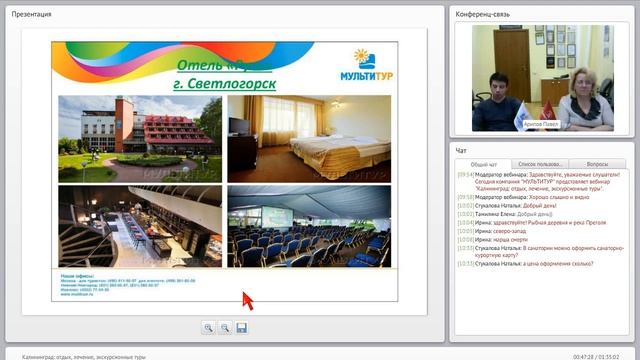Zoom out of the presentation slide
This screenshot has width=640, height=360.
pos(225,328)
